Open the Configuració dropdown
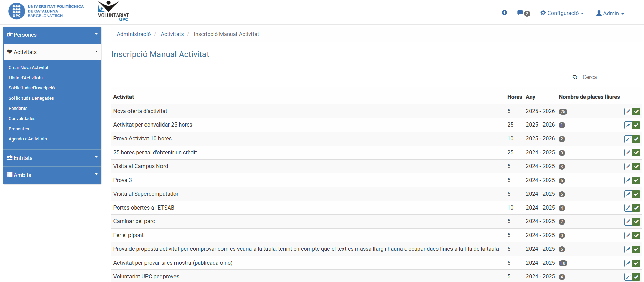The height and width of the screenshot is (282, 644). point(562,13)
